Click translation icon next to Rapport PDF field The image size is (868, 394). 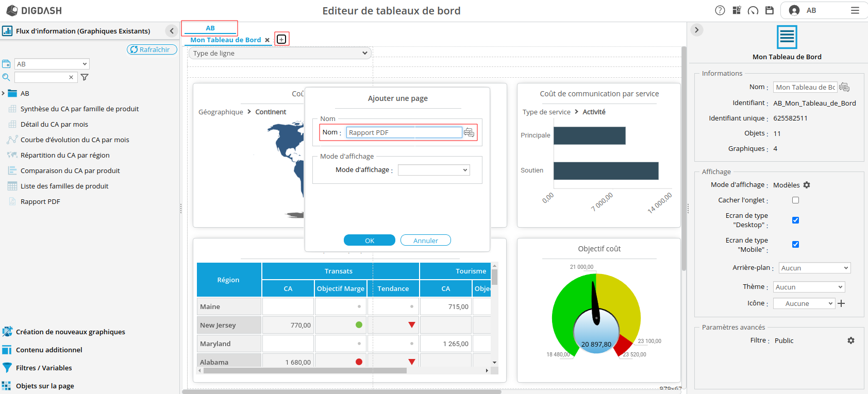pos(469,133)
